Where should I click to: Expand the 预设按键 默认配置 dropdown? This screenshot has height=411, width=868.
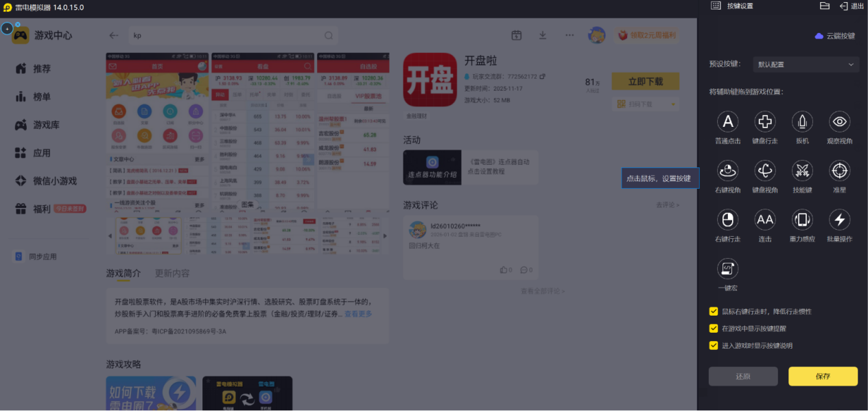806,64
